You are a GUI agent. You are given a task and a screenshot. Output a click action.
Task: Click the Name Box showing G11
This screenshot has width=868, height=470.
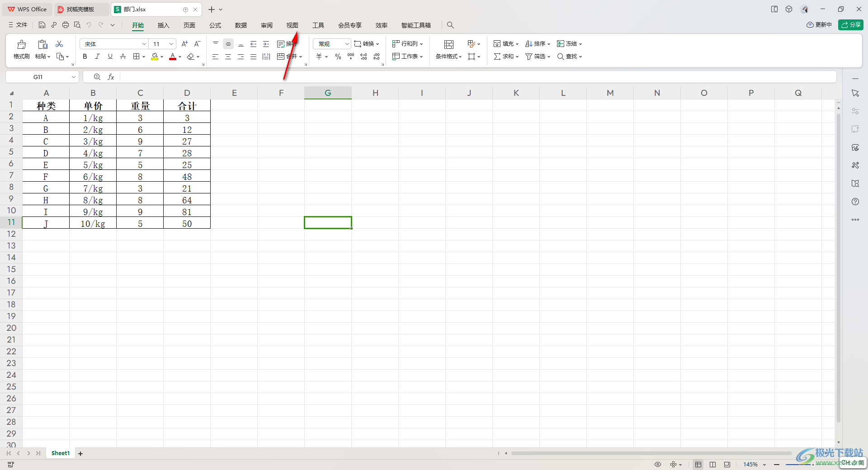(38, 77)
